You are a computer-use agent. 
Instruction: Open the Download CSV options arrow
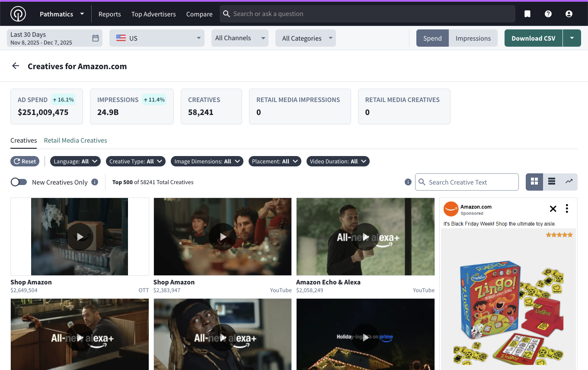tap(572, 38)
